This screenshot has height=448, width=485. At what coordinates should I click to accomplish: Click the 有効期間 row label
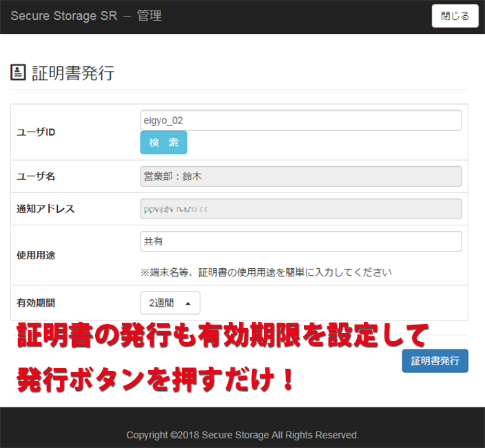36,303
